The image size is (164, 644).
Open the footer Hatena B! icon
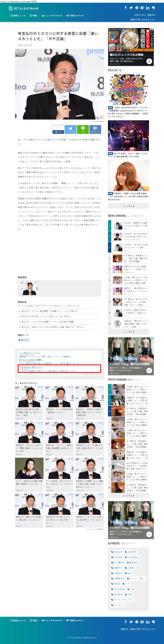(x=142, y=622)
